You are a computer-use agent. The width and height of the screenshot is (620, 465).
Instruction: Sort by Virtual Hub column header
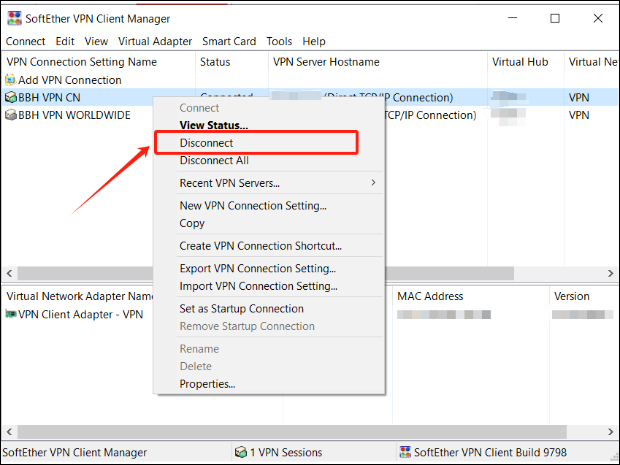point(520,62)
